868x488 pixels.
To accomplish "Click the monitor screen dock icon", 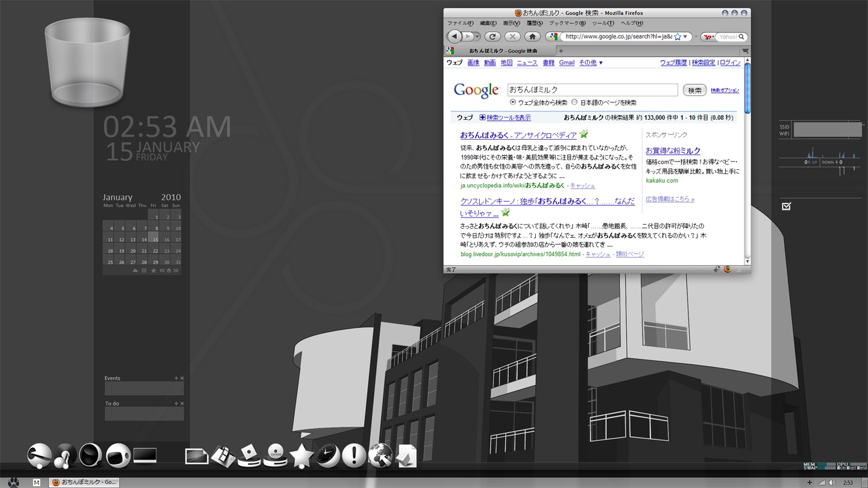I will point(145,455).
